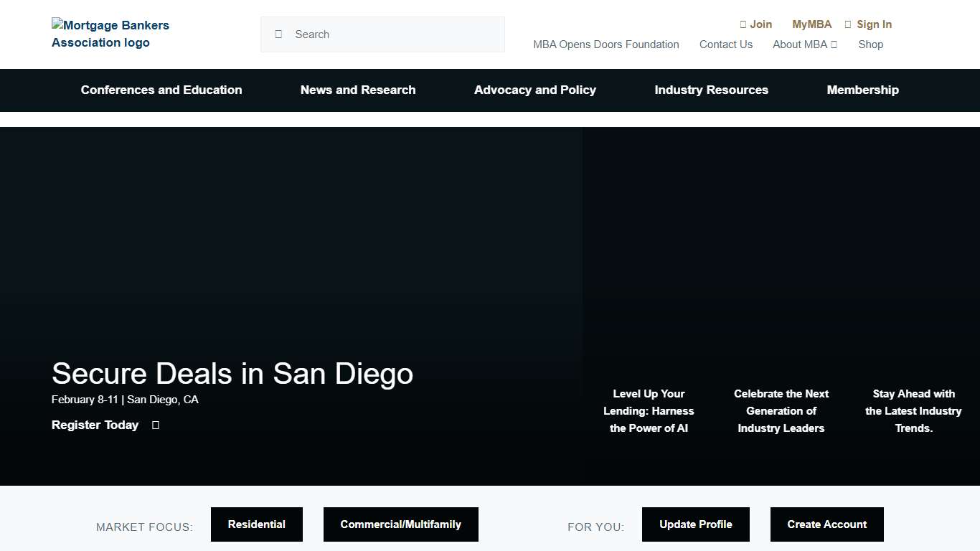Open the News and Research menu
The width and height of the screenshot is (980, 551).
click(x=358, y=90)
